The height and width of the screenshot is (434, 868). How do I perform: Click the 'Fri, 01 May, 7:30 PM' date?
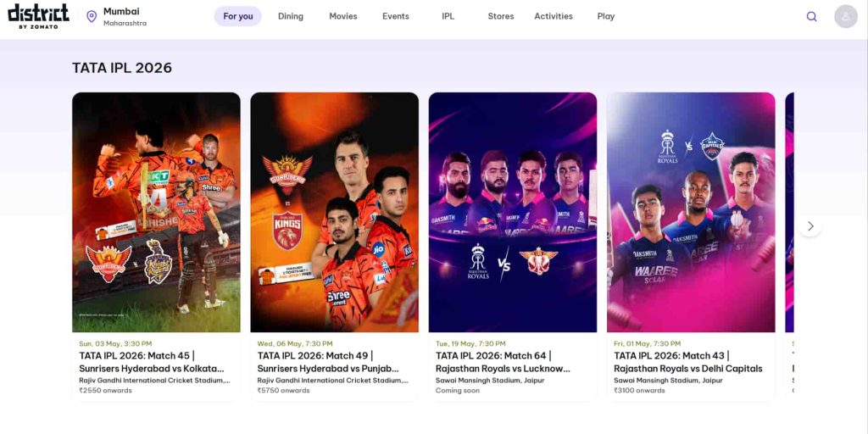point(647,344)
